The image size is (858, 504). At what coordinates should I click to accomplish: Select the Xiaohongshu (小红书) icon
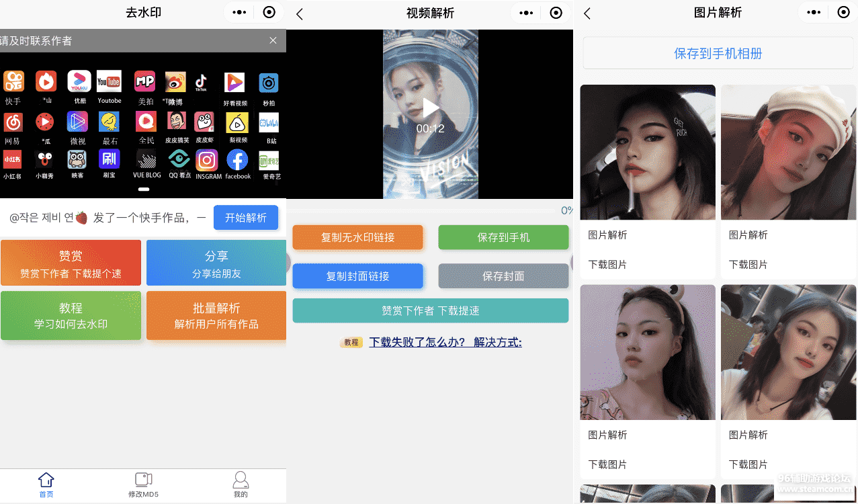[x=12, y=161]
